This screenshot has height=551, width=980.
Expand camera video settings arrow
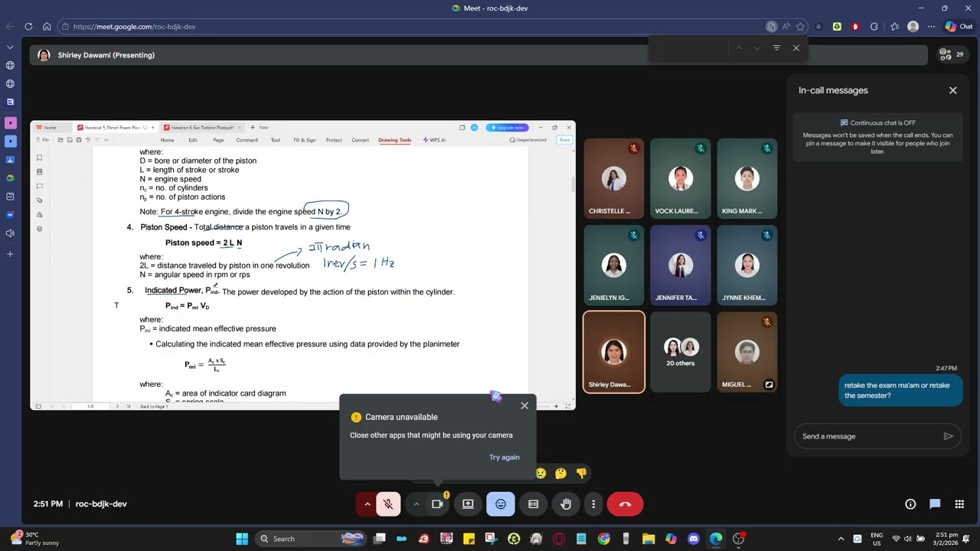click(x=416, y=504)
